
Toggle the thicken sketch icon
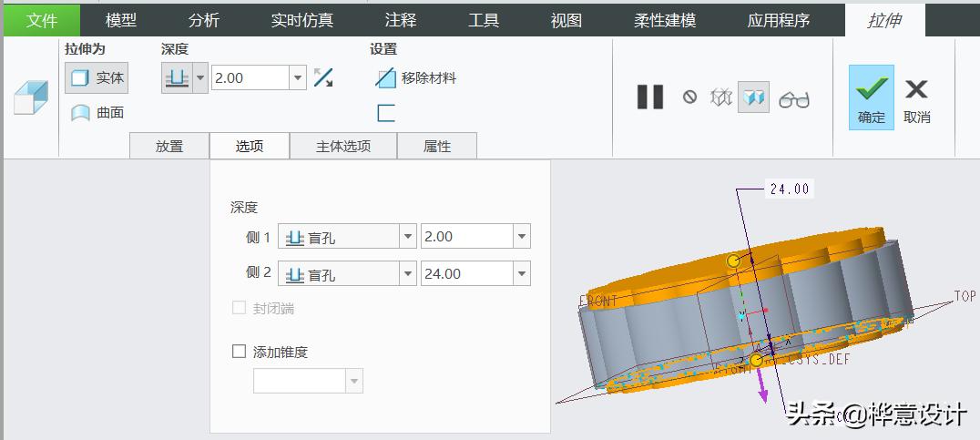pyautogui.click(x=386, y=113)
